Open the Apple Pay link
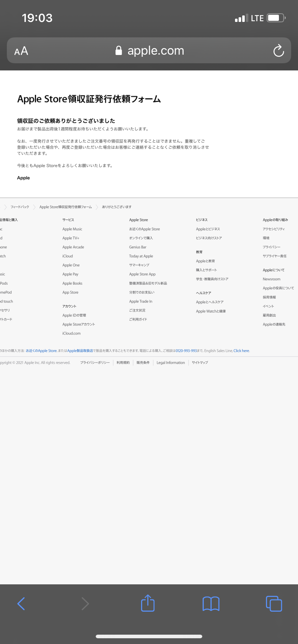298x644 pixels. click(x=70, y=274)
